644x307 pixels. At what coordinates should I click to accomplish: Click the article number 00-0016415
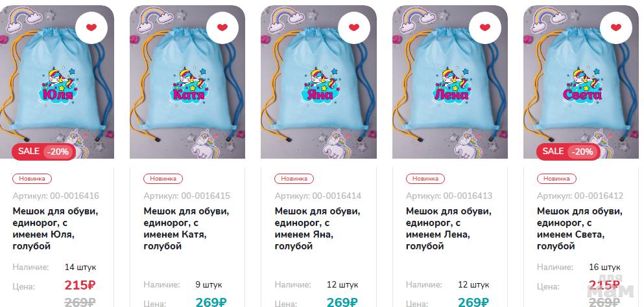coord(206,196)
